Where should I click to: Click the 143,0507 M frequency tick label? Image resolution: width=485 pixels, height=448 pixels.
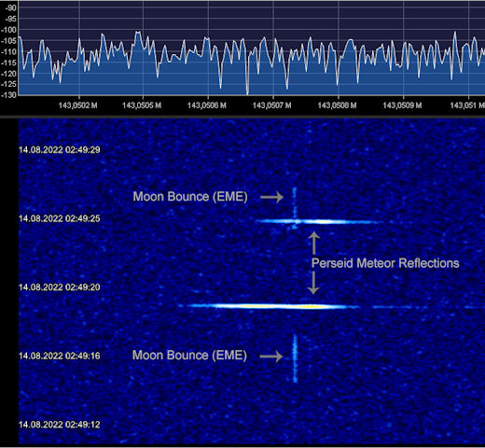pos(272,105)
